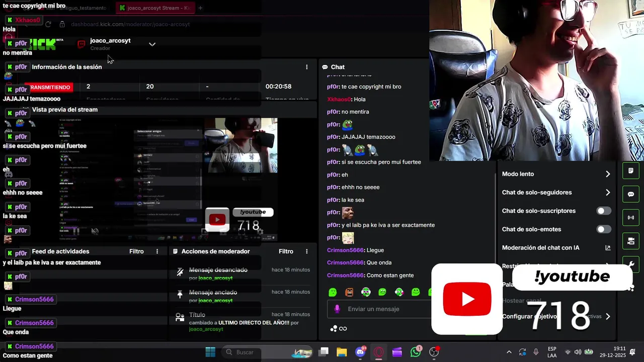Open the three-dot menu of Feed de actividades
644x362 pixels.
coord(157,251)
